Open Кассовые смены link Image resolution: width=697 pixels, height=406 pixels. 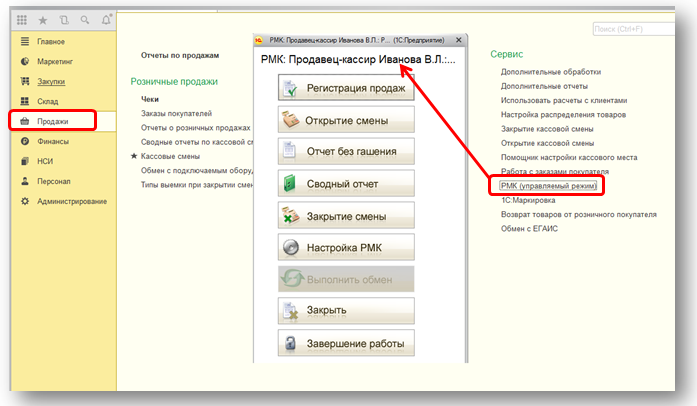tap(170, 156)
